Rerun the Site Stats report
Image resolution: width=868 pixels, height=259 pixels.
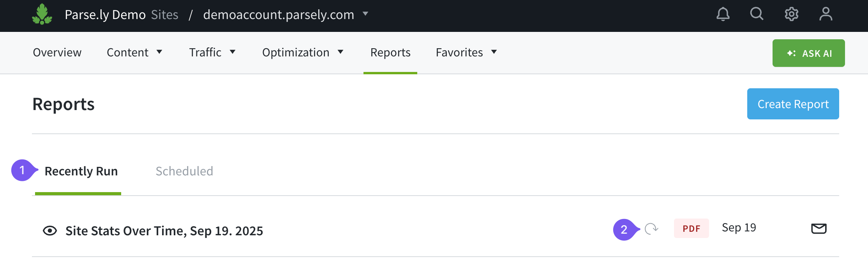point(651,229)
